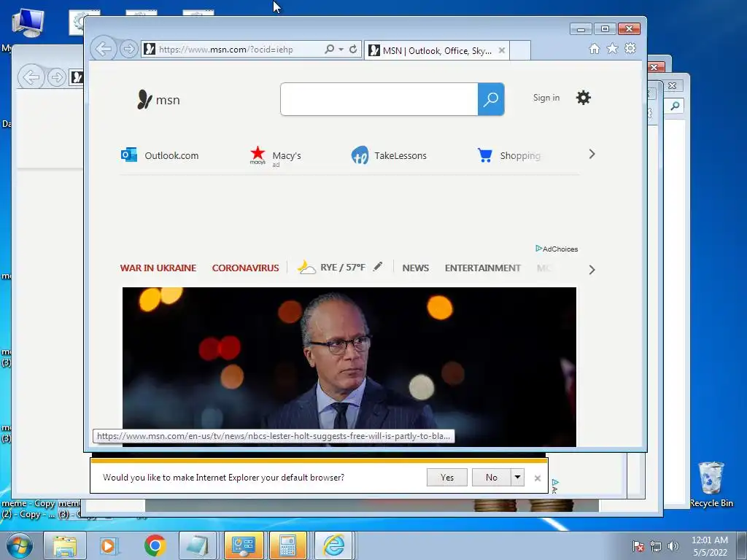747x560 pixels.
Task: Click search icon in rightmost background window
Action: (x=675, y=106)
